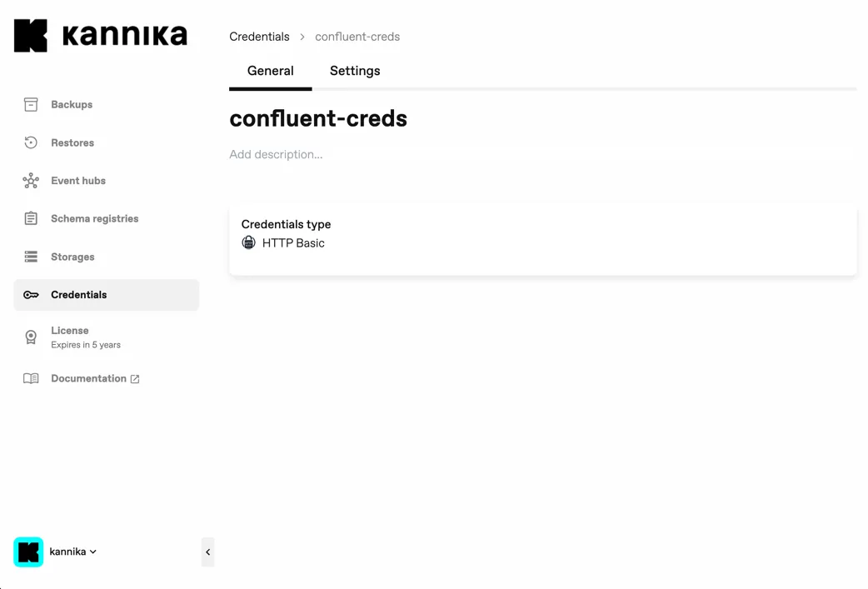Click the Documentation book icon

point(31,378)
